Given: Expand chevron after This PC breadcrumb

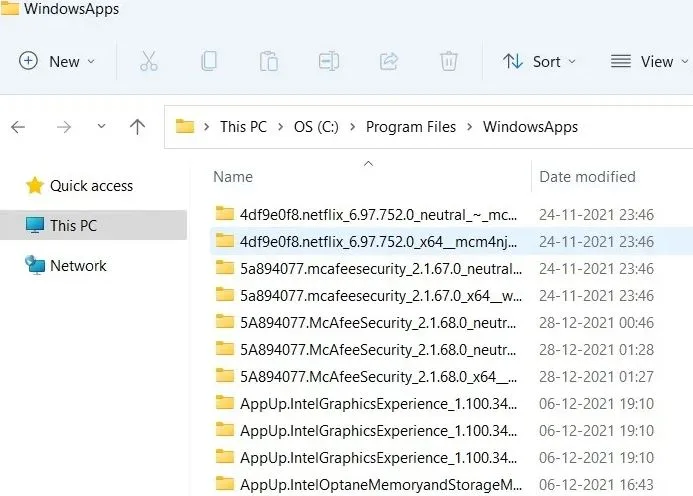Looking at the screenshot, I should point(281,127).
